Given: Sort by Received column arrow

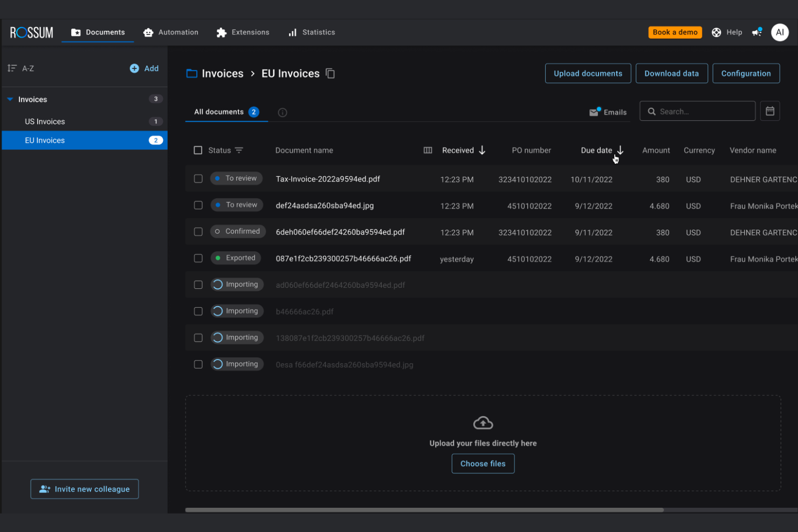Looking at the screenshot, I should tap(482, 150).
